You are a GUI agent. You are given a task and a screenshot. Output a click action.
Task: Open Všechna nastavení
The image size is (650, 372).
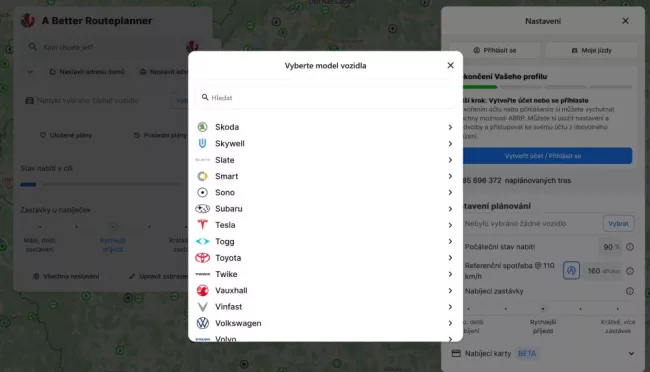(66, 276)
